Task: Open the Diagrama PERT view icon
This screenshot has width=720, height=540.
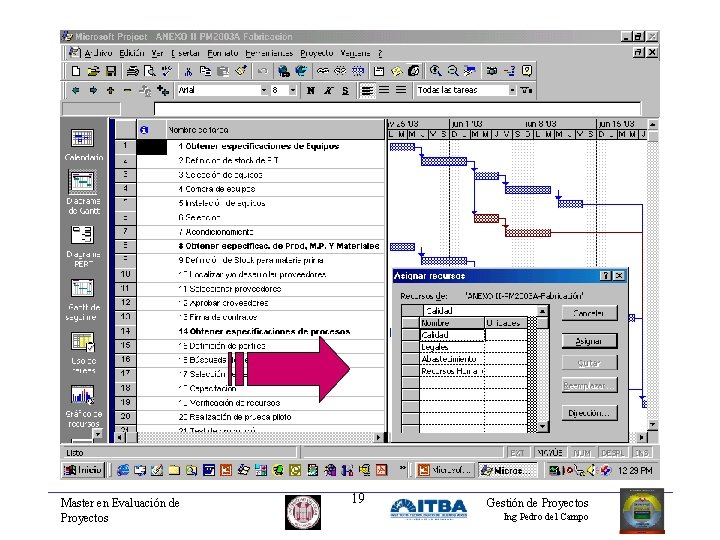Action: click(83, 235)
